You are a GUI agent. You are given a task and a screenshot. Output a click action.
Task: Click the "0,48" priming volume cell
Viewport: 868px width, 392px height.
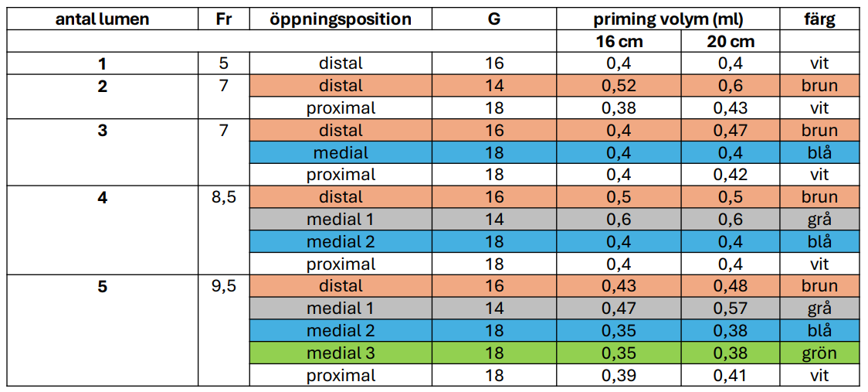(x=731, y=287)
